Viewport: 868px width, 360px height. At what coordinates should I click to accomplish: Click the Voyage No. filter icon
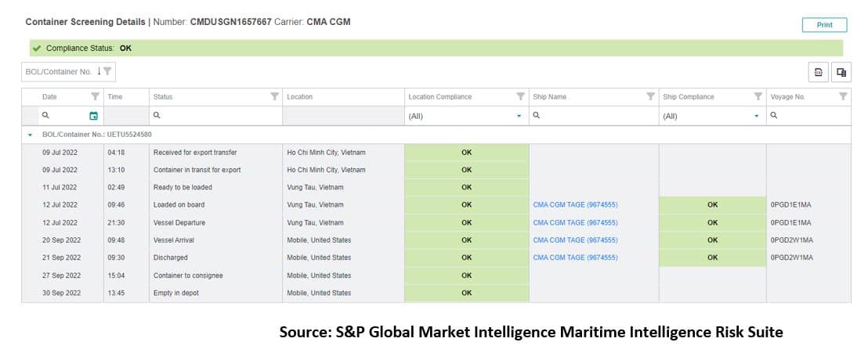click(843, 97)
